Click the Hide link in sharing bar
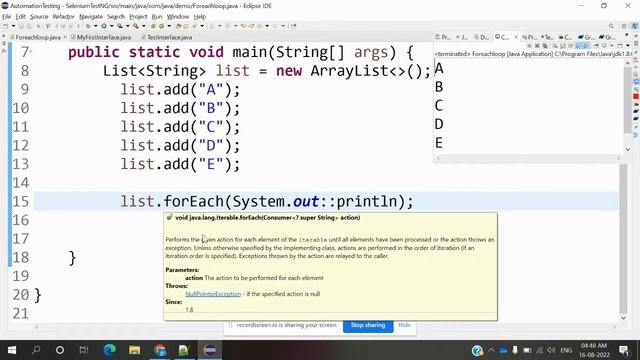The image size is (640, 360). click(x=404, y=325)
